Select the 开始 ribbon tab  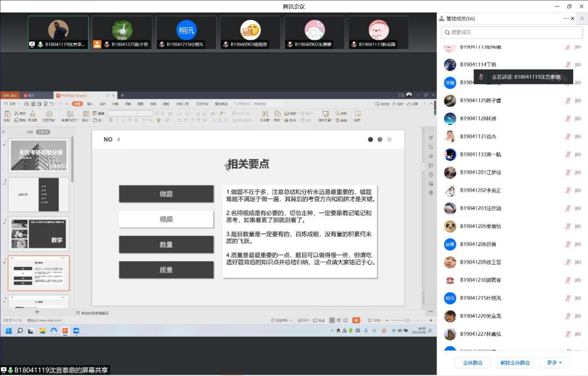coord(77,104)
